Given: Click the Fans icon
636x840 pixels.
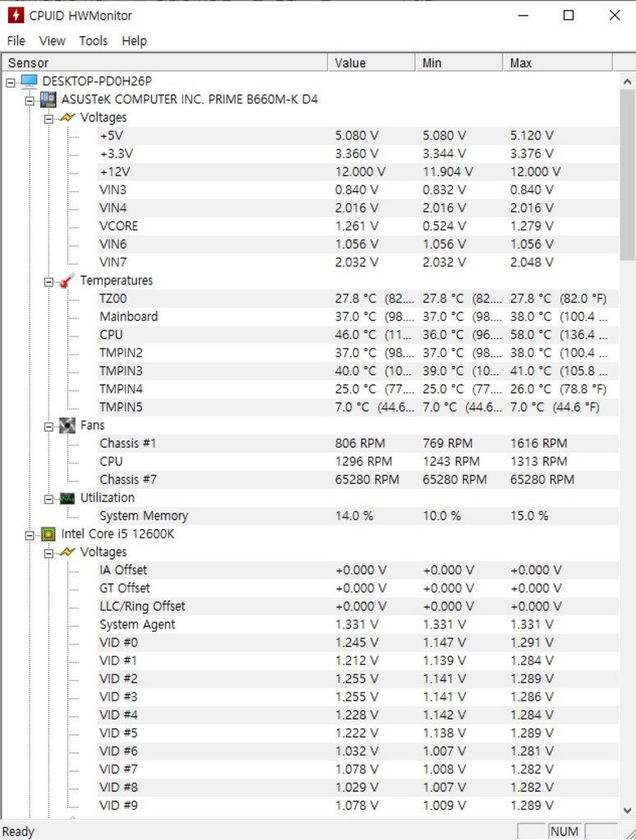Looking at the screenshot, I should point(67,426).
